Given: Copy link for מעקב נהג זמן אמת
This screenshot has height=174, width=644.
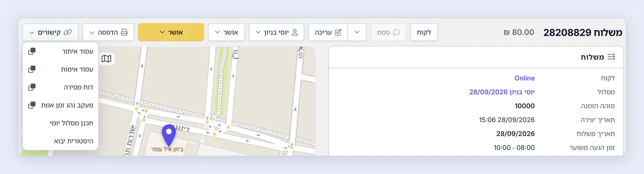Looking at the screenshot, I should click(x=32, y=105).
